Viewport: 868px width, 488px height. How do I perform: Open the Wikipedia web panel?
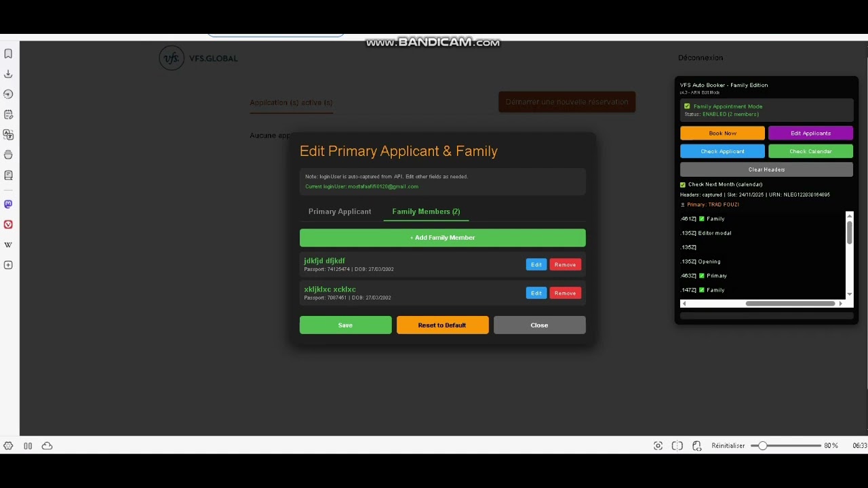(8, 245)
